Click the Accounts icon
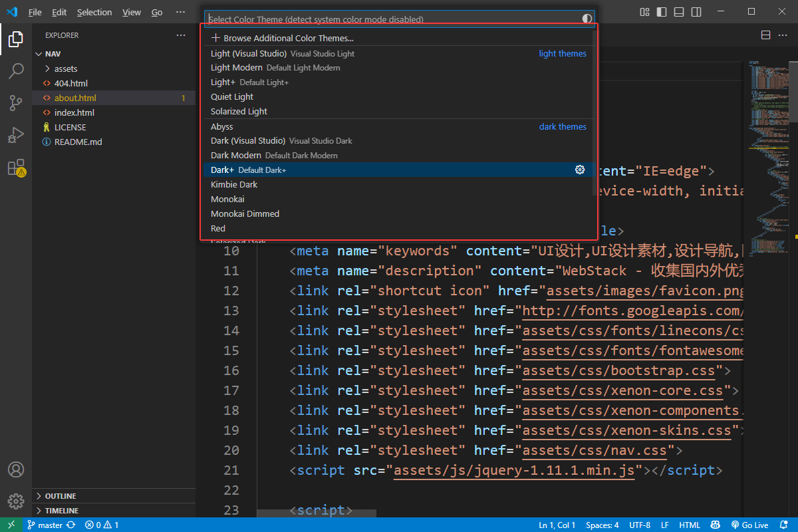The width and height of the screenshot is (798, 532). (x=16, y=470)
